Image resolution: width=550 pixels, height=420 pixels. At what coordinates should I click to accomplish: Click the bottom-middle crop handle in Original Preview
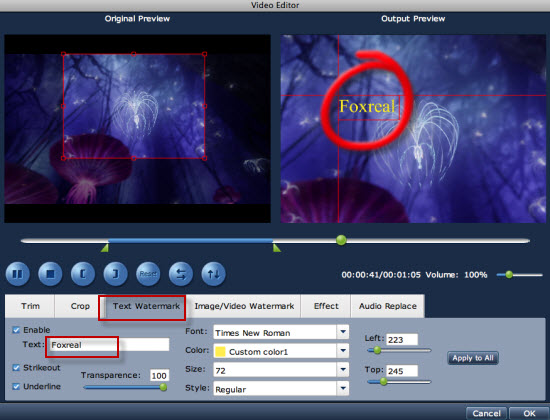pyautogui.click(x=134, y=158)
